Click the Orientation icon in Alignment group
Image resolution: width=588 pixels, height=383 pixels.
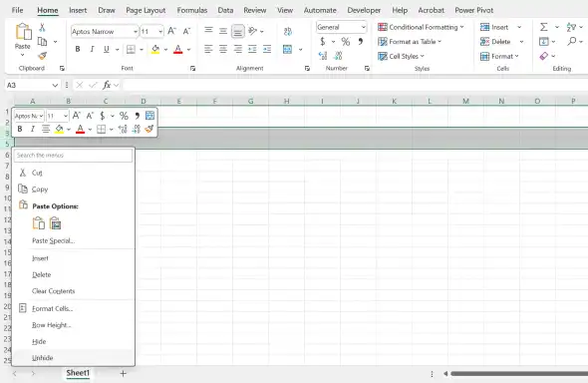click(x=253, y=31)
